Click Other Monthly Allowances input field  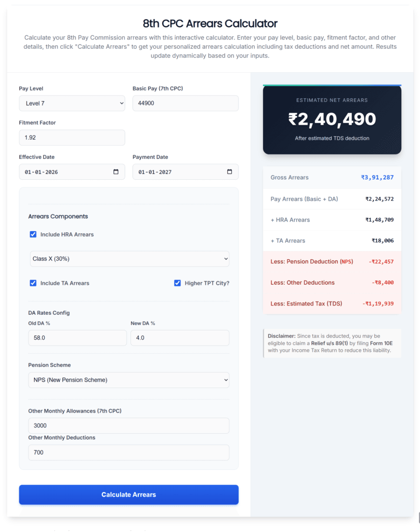point(128,425)
